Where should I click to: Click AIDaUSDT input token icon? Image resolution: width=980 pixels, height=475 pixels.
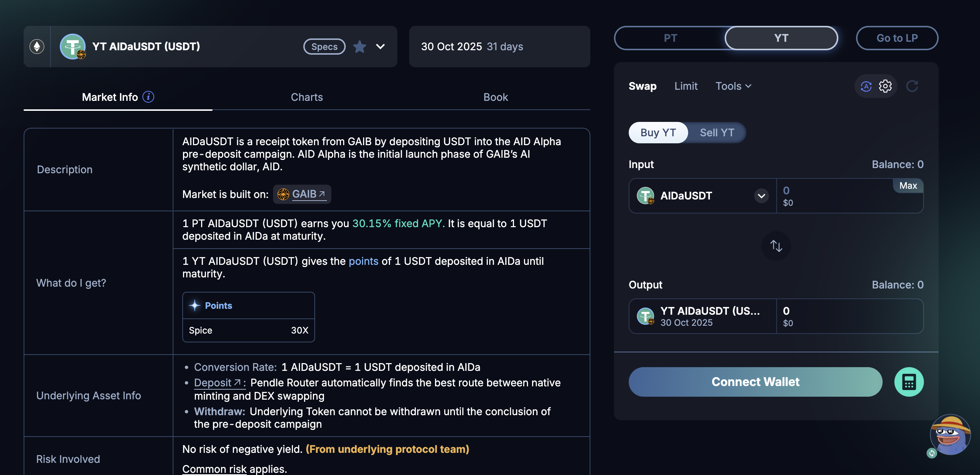click(x=646, y=196)
